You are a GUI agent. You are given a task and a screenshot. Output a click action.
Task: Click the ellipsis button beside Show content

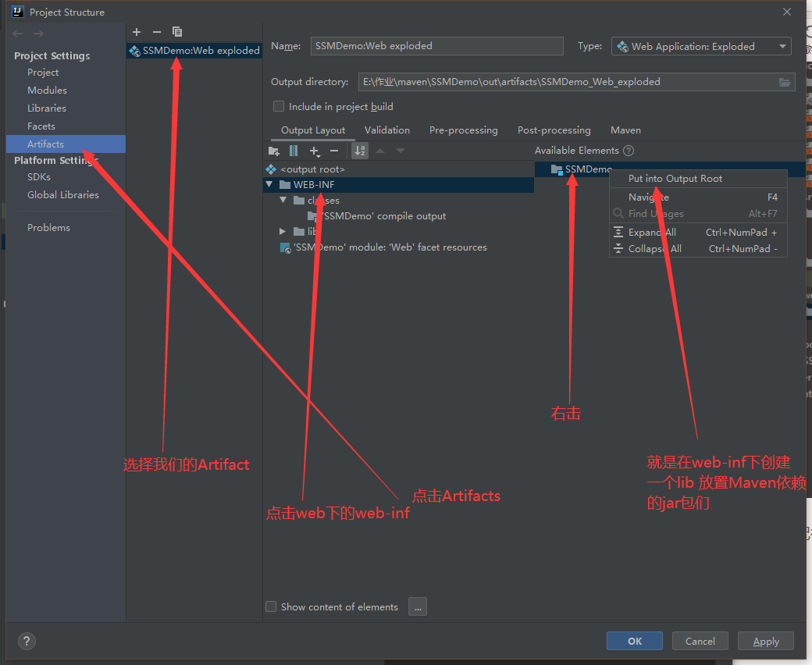[418, 606]
